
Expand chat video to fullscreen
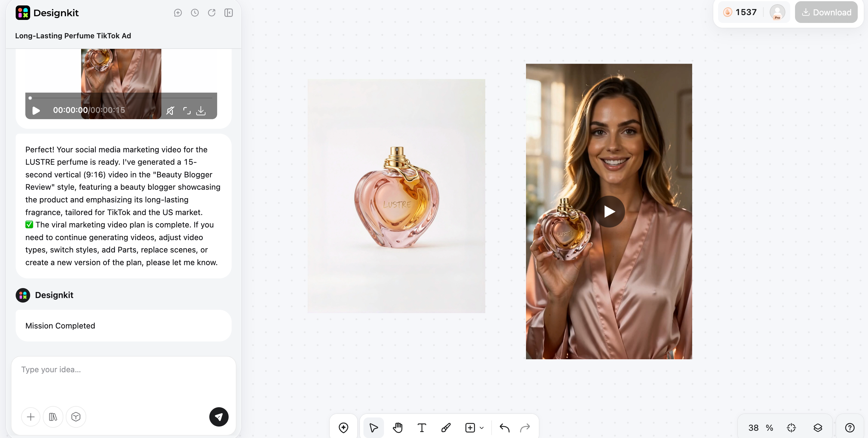pyautogui.click(x=187, y=110)
